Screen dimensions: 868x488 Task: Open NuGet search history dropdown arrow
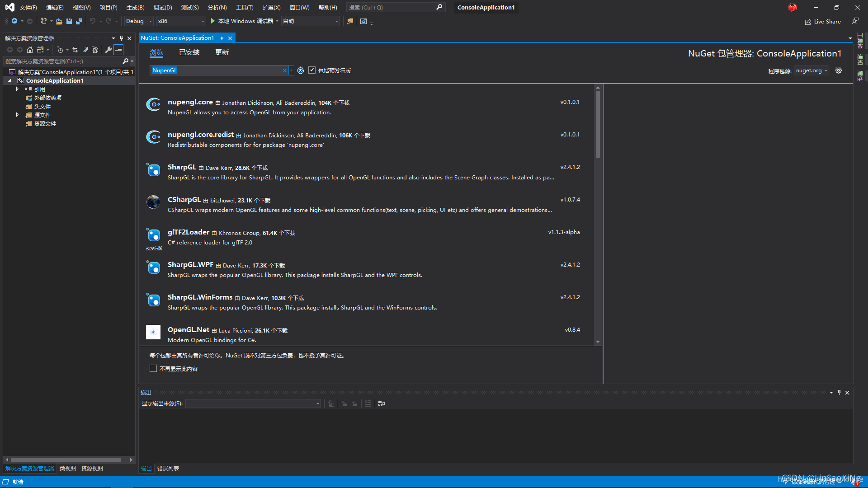(x=292, y=70)
